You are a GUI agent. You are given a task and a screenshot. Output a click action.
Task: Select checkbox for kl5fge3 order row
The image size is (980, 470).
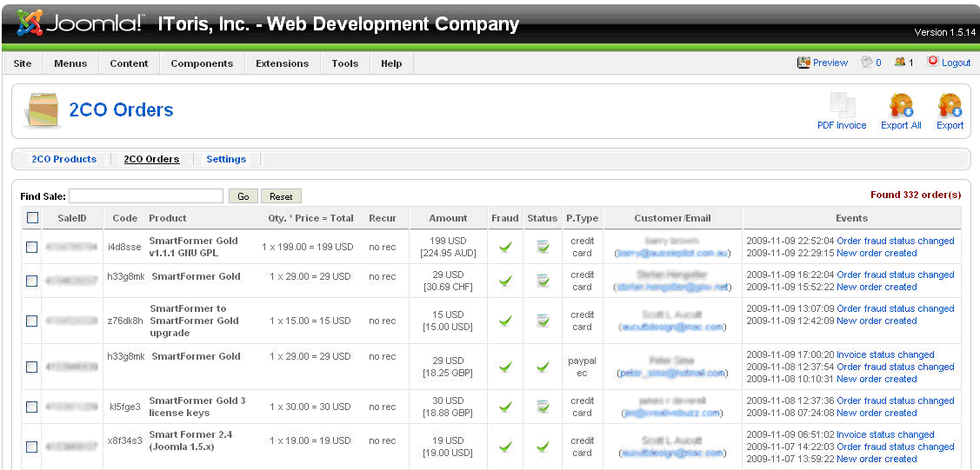(32, 407)
